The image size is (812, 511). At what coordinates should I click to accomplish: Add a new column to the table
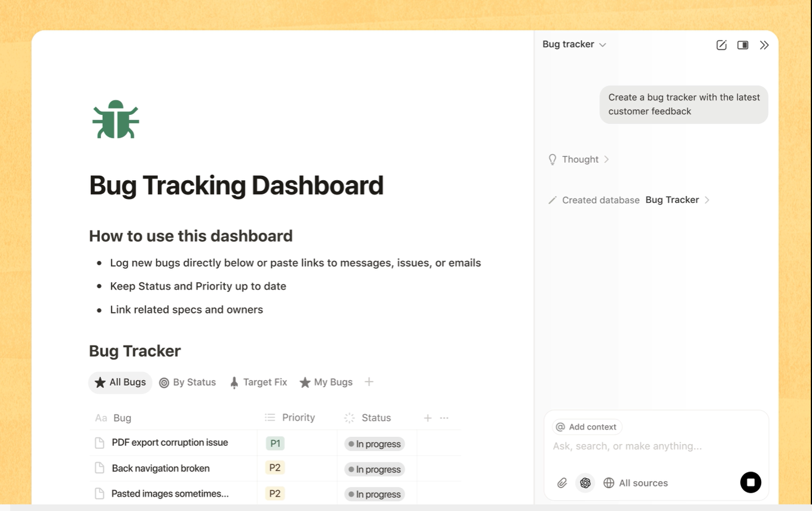[x=428, y=418]
